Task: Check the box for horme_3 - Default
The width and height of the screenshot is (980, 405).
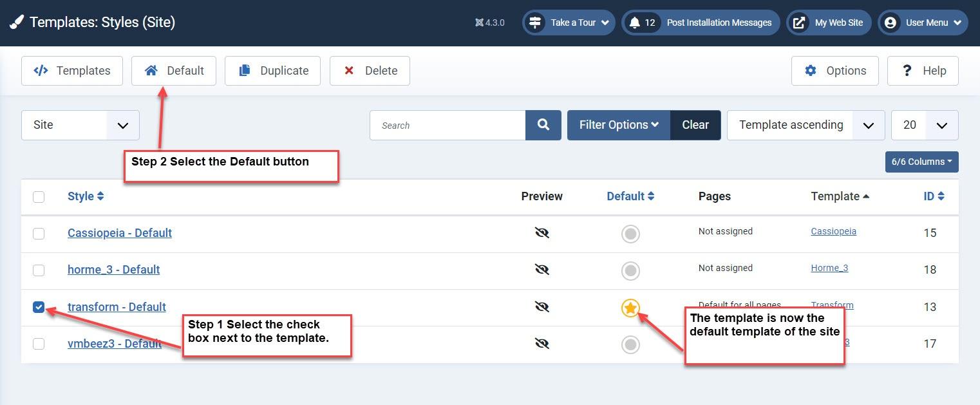Action: coord(39,270)
